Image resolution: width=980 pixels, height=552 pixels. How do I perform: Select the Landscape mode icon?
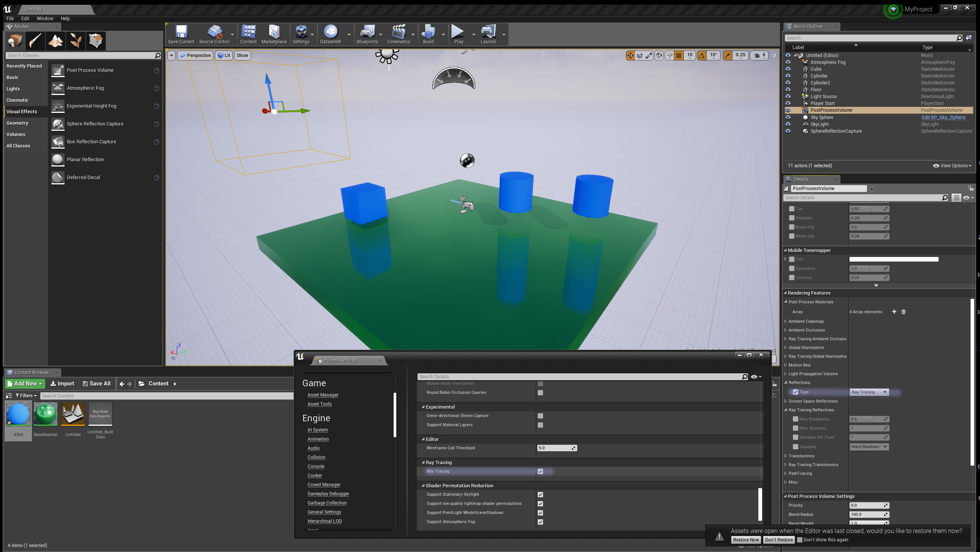[56, 41]
